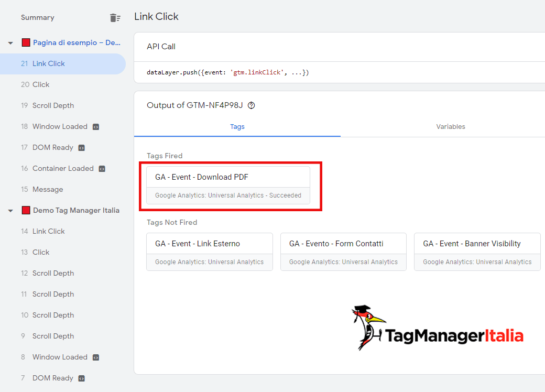The image size is (545, 392).
Task: Select Summary in the left panel
Action: [x=38, y=18]
